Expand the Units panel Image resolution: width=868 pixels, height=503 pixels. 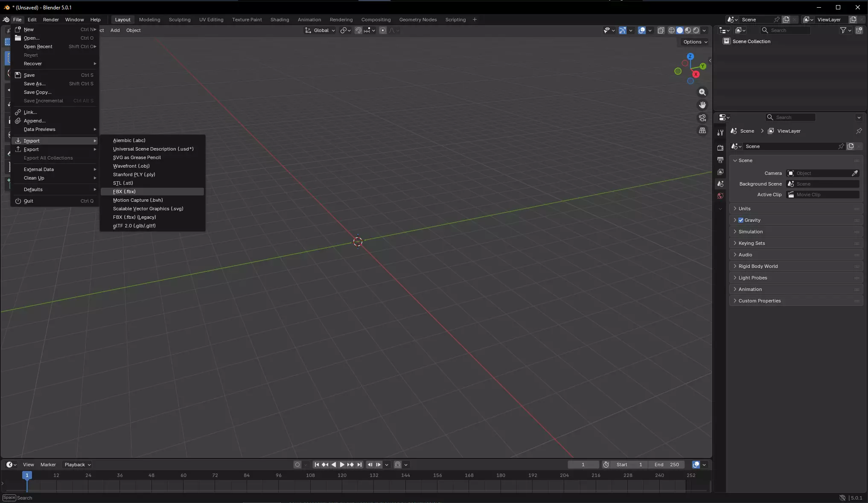tap(745, 209)
